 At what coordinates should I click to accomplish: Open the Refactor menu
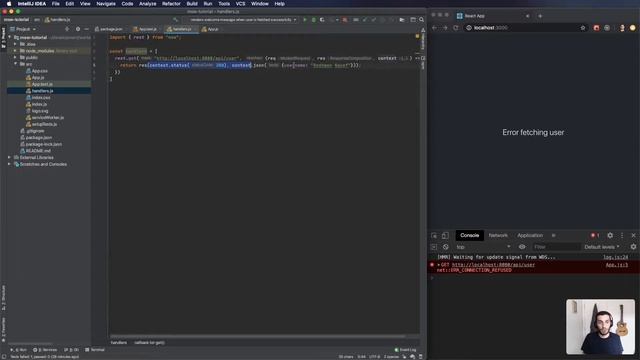(171, 4)
